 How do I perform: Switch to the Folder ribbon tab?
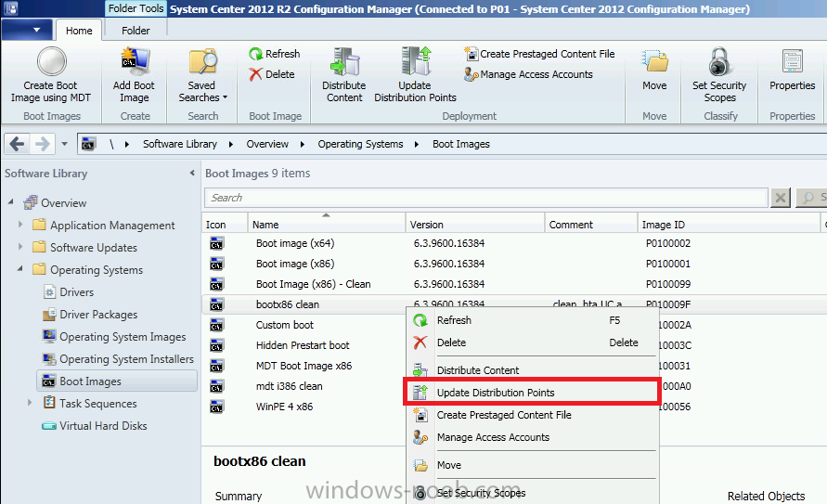click(136, 31)
